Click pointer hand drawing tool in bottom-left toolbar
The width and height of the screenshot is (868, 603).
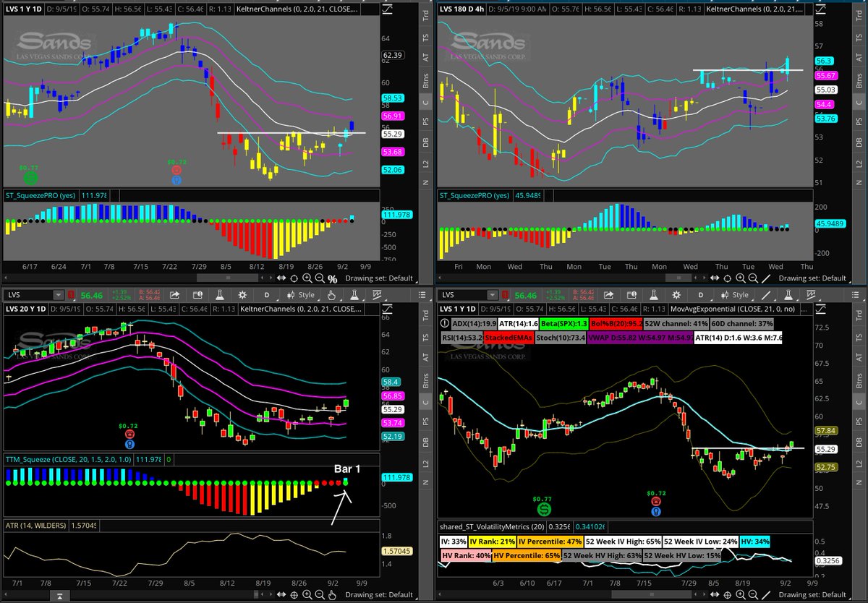(331, 295)
